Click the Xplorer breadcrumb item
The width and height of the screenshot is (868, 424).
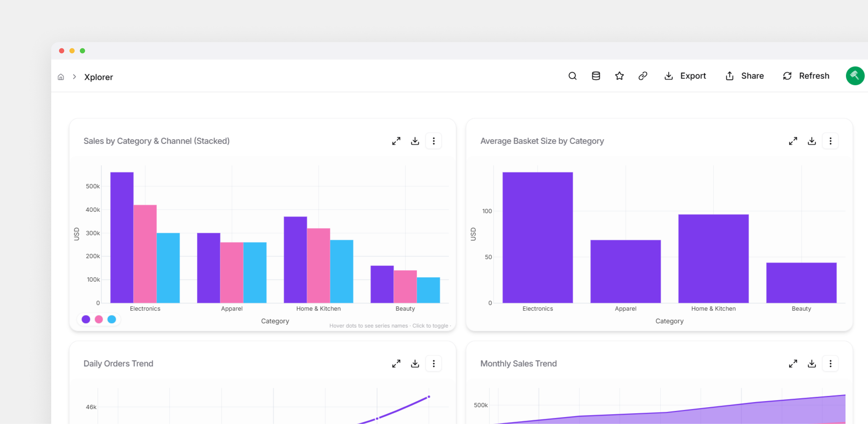coord(98,77)
